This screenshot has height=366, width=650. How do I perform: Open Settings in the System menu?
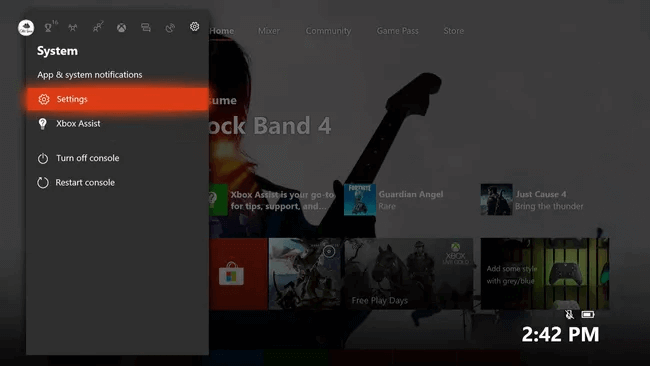coord(117,99)
